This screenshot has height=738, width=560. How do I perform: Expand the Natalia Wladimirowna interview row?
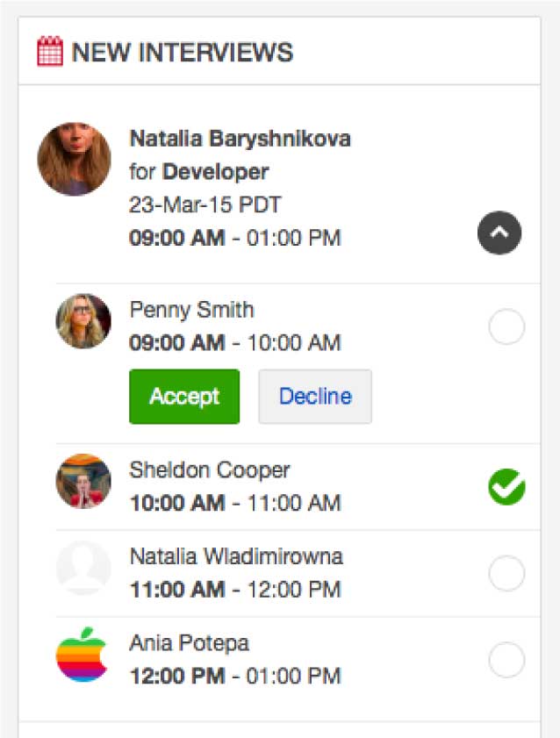tap(298, 573)
